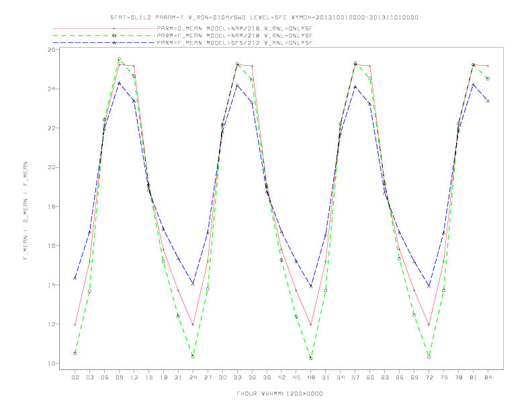Click x-axis forecast hour label 15

coord(148,377)
